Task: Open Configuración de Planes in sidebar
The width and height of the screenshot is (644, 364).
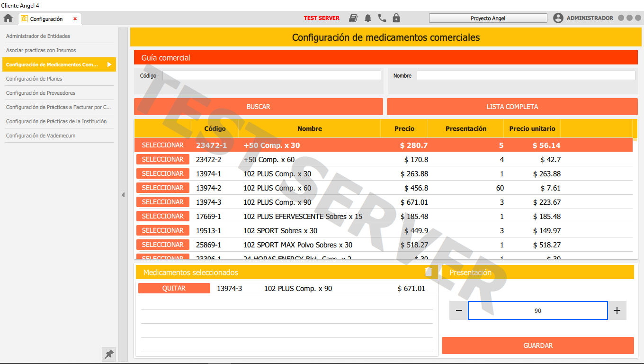Action: tap(34, 79)
